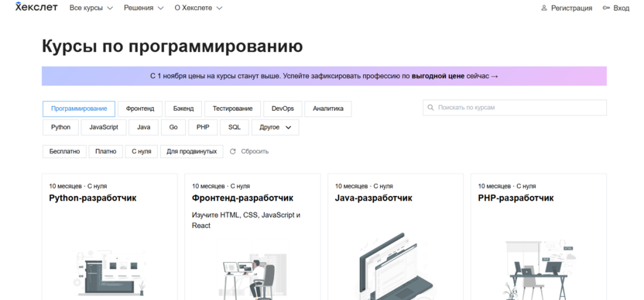Screen dimensions: 644x300
Task: Open the Java-разработчик course title
Action: click(374, 198)
